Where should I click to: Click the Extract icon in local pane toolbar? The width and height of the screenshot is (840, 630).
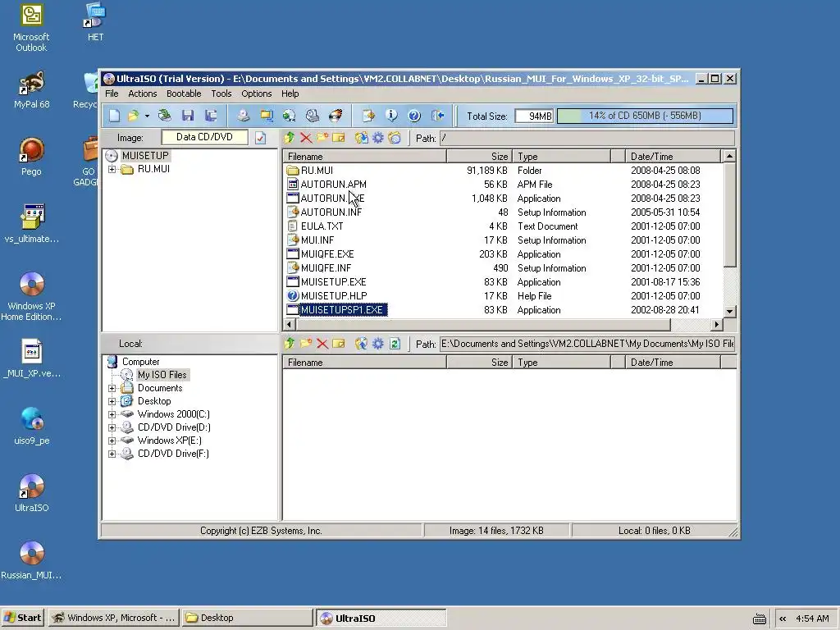(362, 344)
